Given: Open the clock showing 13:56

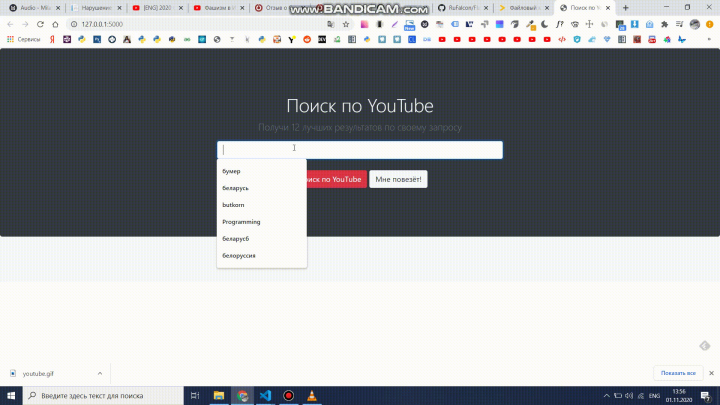Looking at the screenshot, I should tap(679, 395).
